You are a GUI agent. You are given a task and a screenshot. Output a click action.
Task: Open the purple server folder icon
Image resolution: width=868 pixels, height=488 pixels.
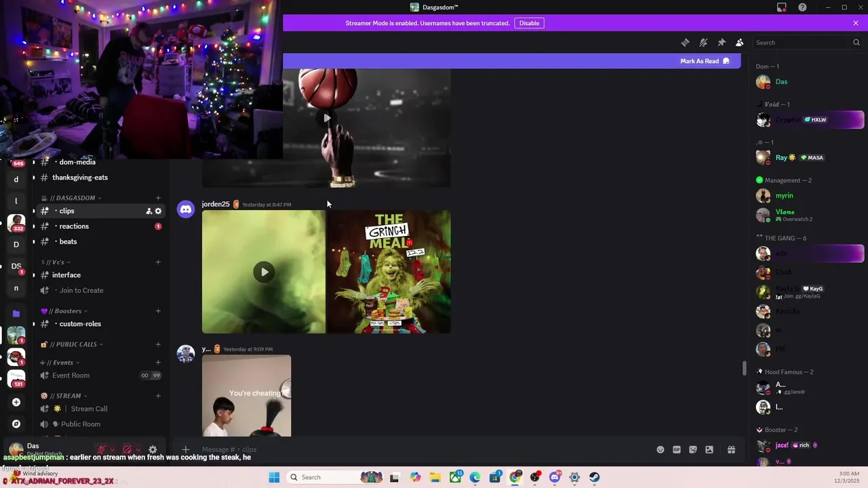coord(16,314)
